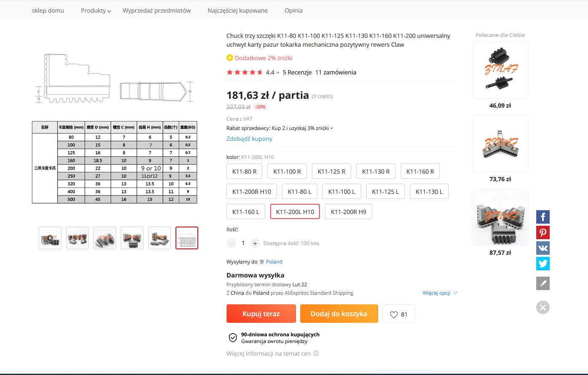588x375 pixels.
Task: Select the K11-80 R variant
Action: point(244,172)
